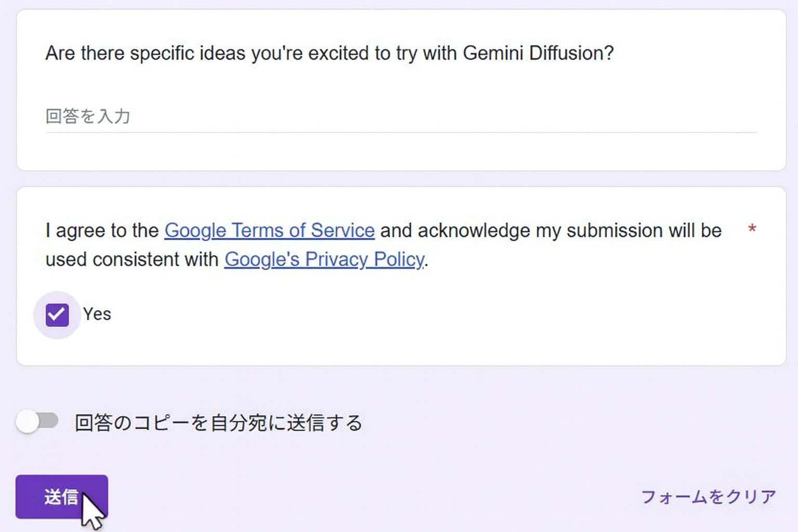Uncheck the purple Yes checkbox
Viewport: 798px width, 532px height.
[57, 315]
